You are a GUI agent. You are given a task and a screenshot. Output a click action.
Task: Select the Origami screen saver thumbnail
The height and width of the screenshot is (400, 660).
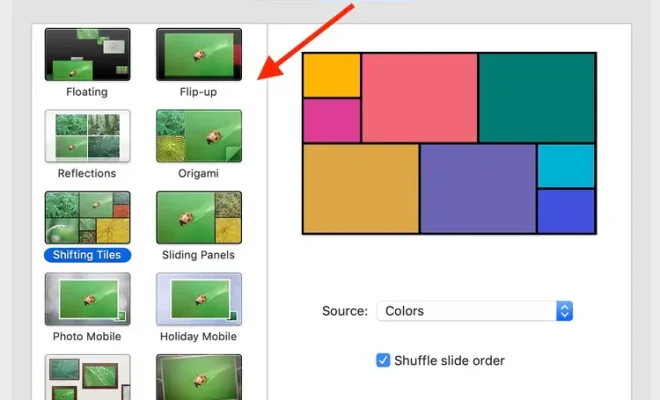pyautogui.click(x=199, y=136)
